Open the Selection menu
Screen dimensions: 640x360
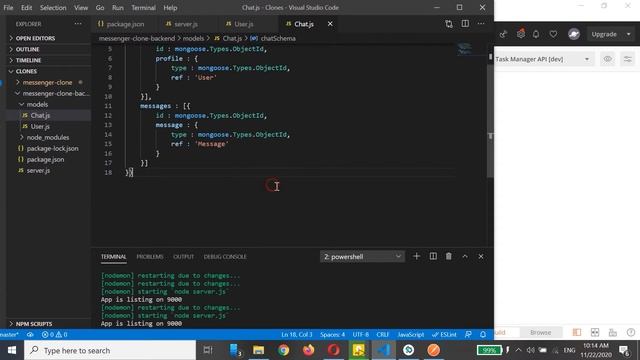[x=53, y=7]
